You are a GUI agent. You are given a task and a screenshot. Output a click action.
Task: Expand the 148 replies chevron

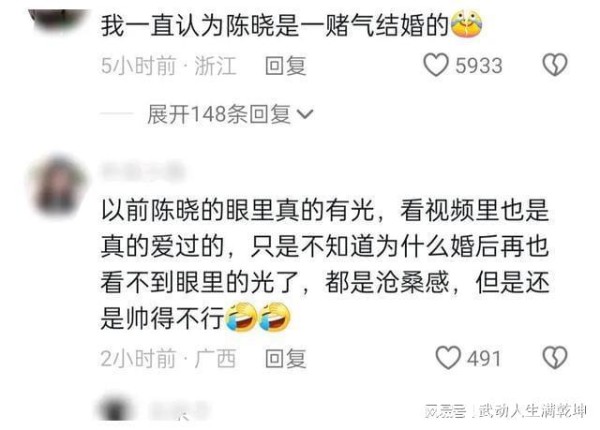305,114
